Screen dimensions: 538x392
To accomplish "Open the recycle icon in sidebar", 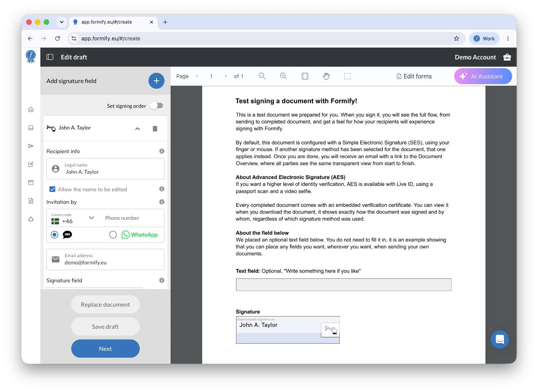I will point(31,219).
